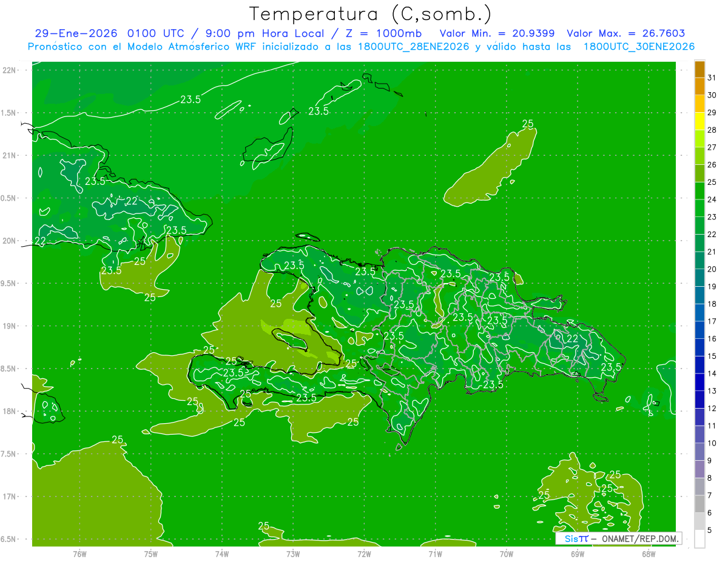
Task: Click the 70W longitude axis label
Action: click(x=506, y=554)
